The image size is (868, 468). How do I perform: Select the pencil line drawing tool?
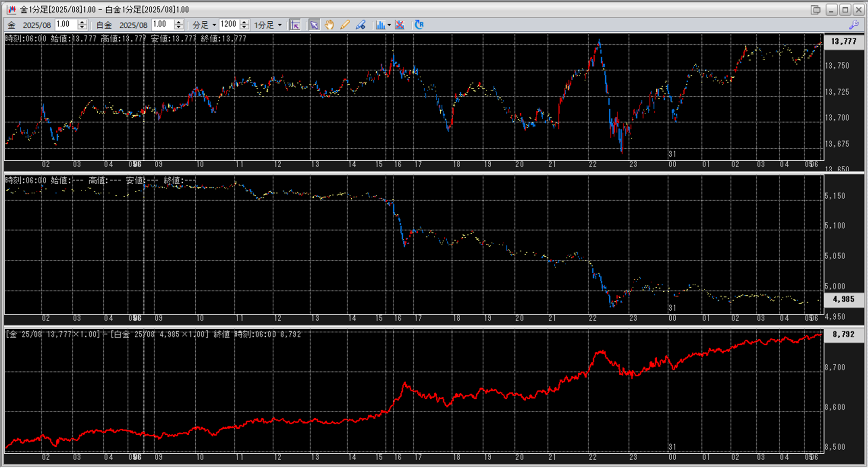(344, 25)
